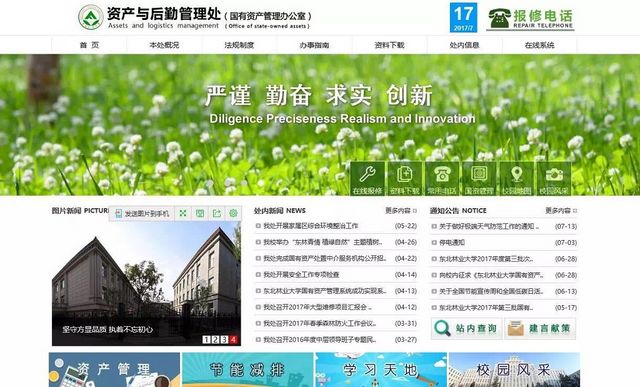Viewport: 640px width, 387px height.
Task: Click the fullscreen expand icon on image toolbar
Action: pos(183,213)
